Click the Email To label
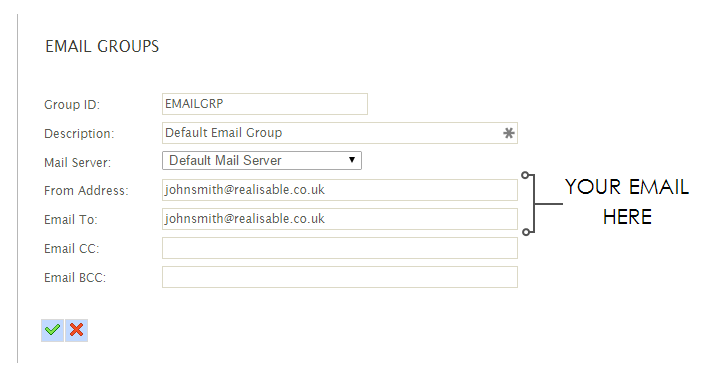703x373 pixels. tap(70, 220)
